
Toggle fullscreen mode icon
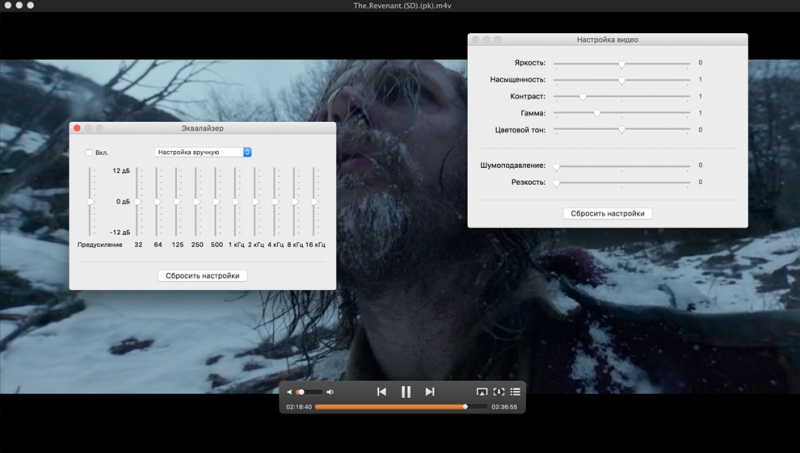pyautogui.click(x=498, y=392)
